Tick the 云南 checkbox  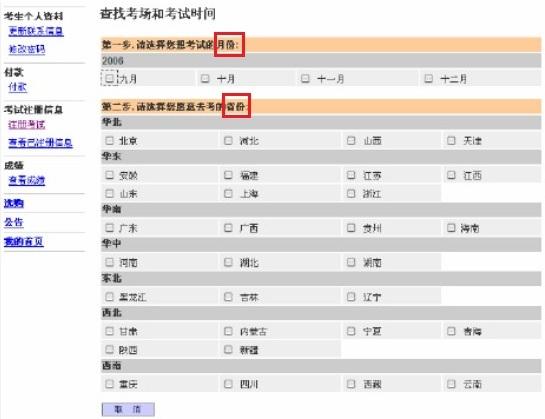[451, 384]
